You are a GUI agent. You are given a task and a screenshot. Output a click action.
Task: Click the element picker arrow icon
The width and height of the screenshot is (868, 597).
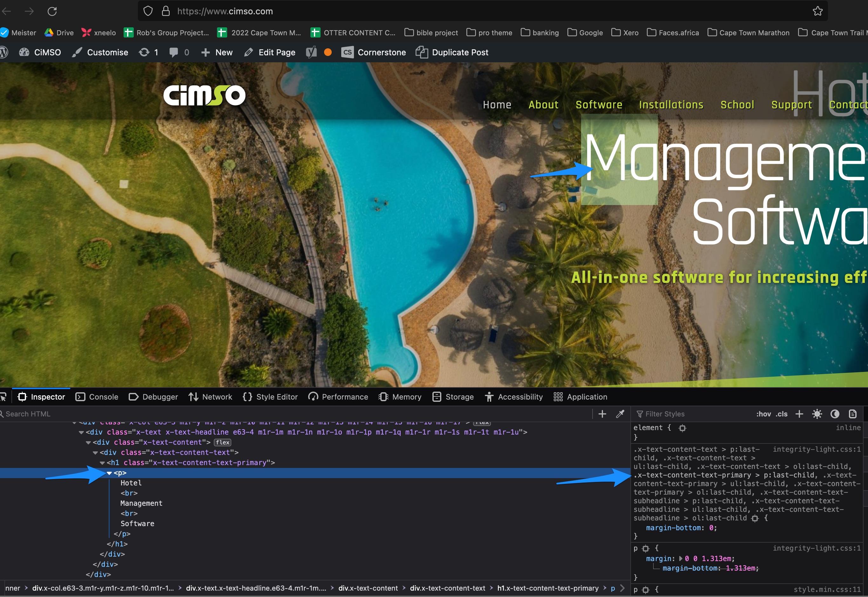coord(3,397)
